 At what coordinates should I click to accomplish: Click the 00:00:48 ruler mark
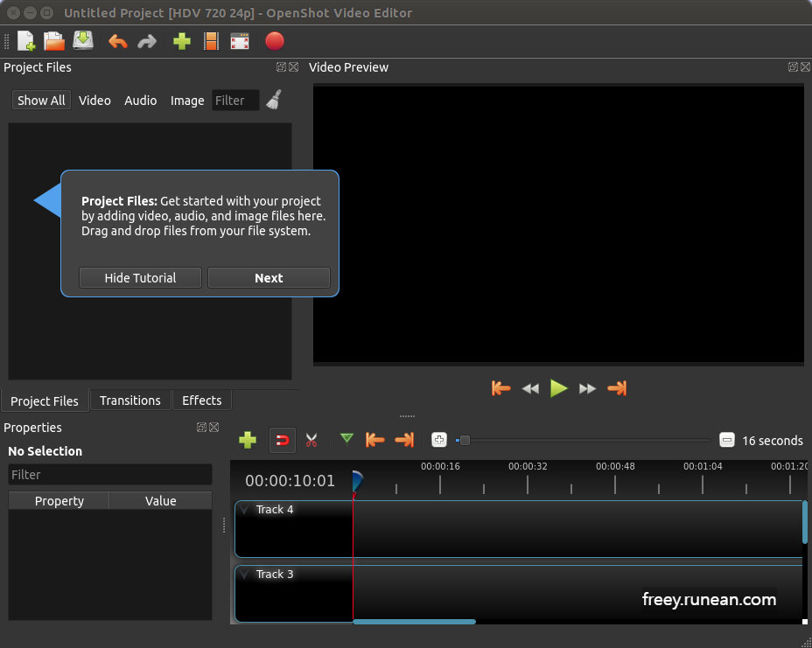pos(615,466)
